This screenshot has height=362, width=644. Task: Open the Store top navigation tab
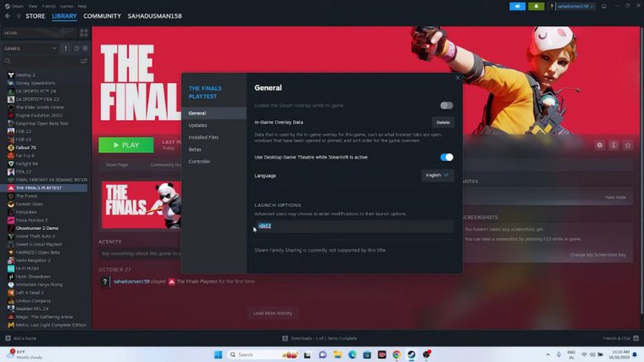pyautogui.click(x=36, y=15)
